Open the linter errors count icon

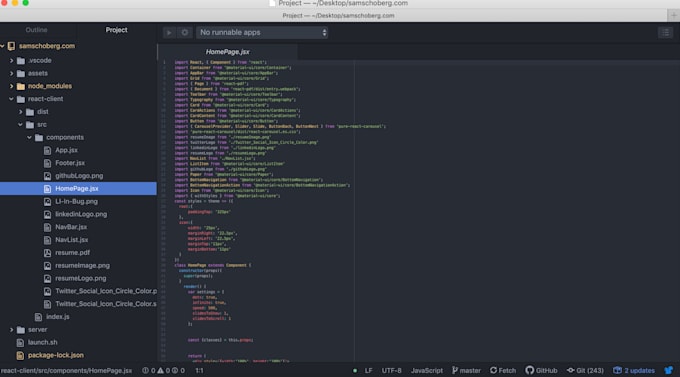[146, 370]
